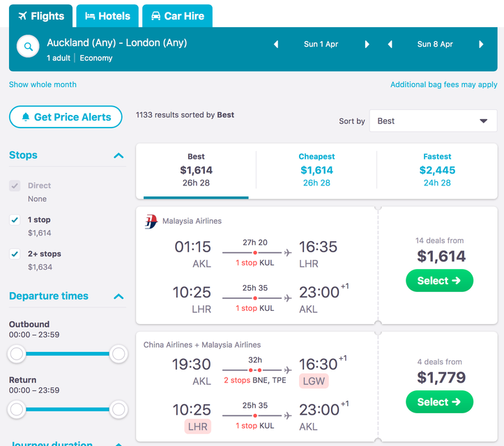Click the highlighted LHR airport label

click(x=198, y=426)
